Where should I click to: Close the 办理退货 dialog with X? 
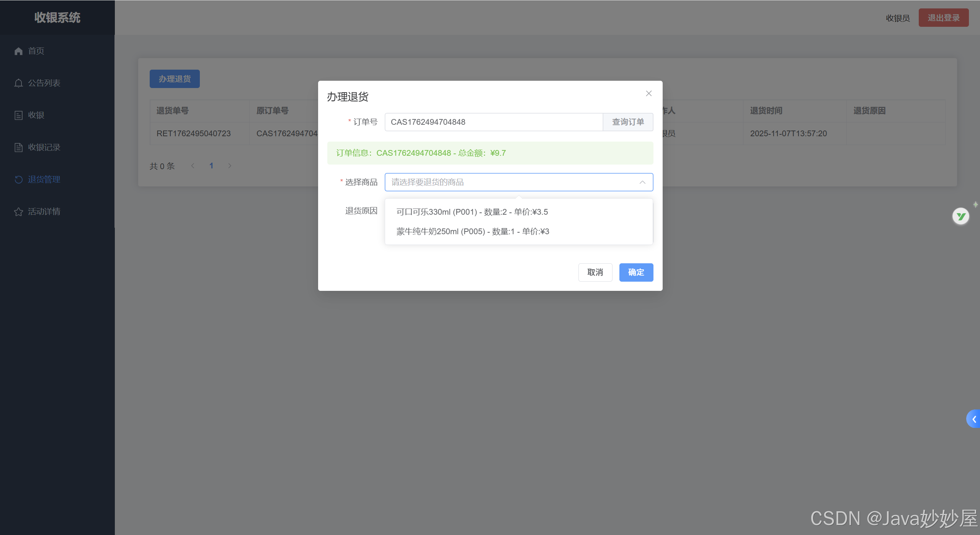(648, 93)
